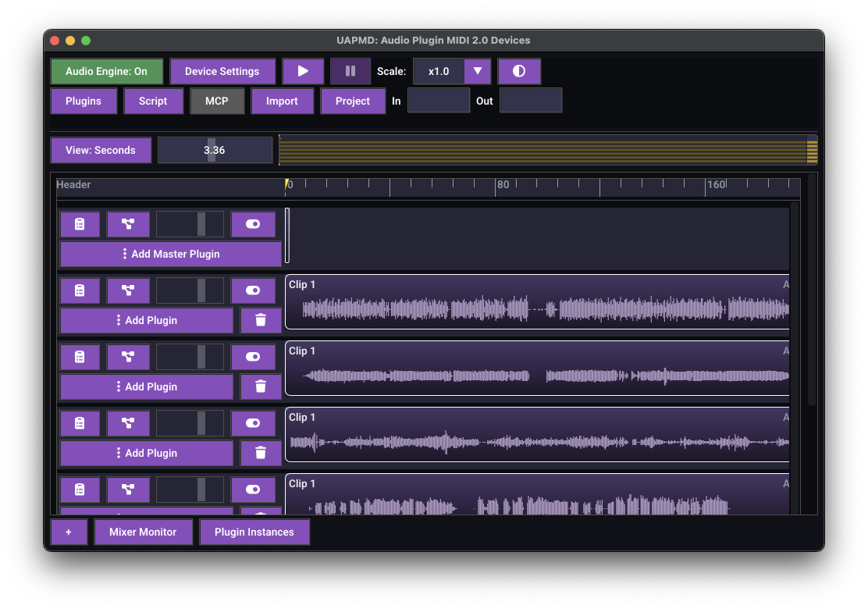Image resolution: width=868 pixels, height=609 pixels.
Task: Select Clip 1 on the first audio track
Action: (537, 301)
